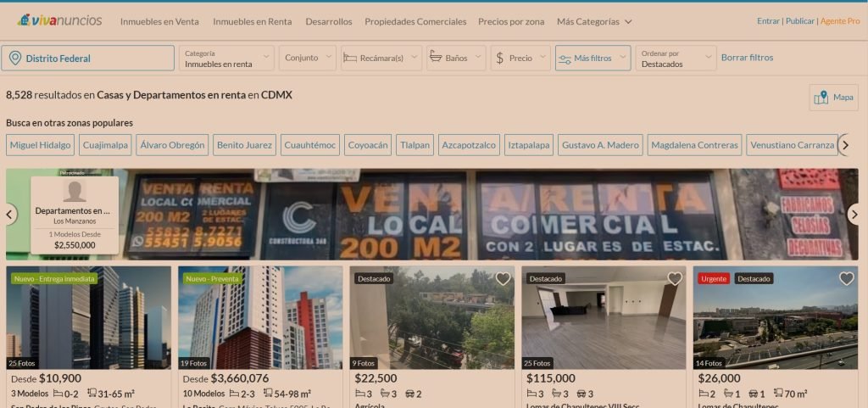Open the $115,000 listing interior photo
868x408 pixels.
point(604,318)
